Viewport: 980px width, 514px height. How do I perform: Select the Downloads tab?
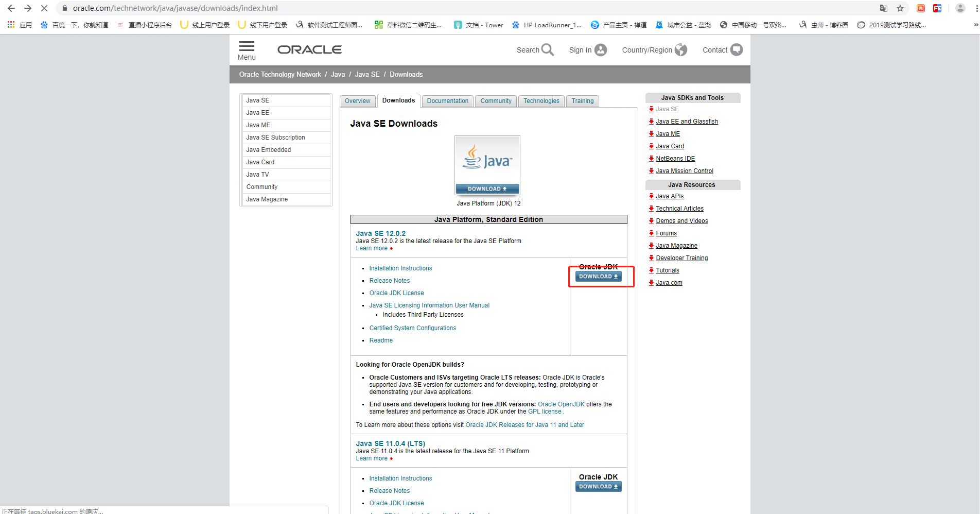point(398,100)
